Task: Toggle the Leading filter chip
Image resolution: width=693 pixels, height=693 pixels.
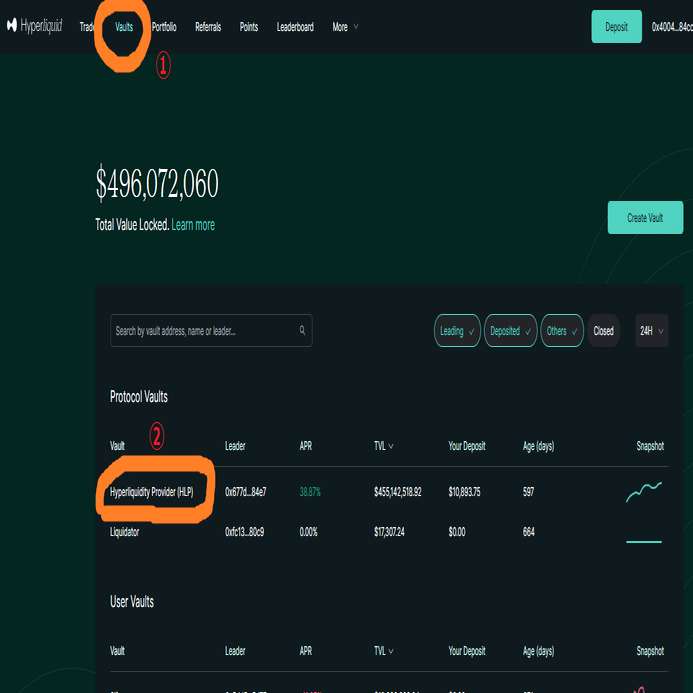Action: [x=457, y=331]
